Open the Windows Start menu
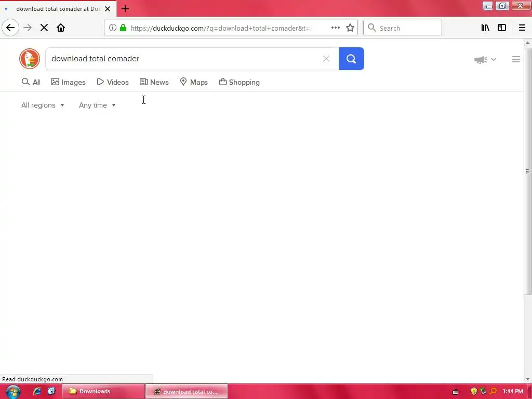This screenshot has height=399, width=532. pos(13,392)
